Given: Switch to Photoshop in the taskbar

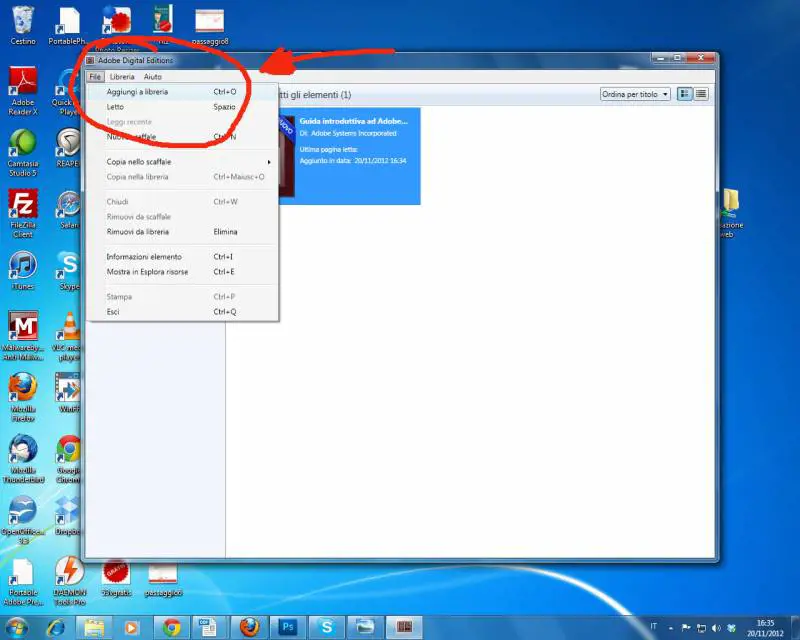Looking at the screenshot, I should [x=288, y=627].
